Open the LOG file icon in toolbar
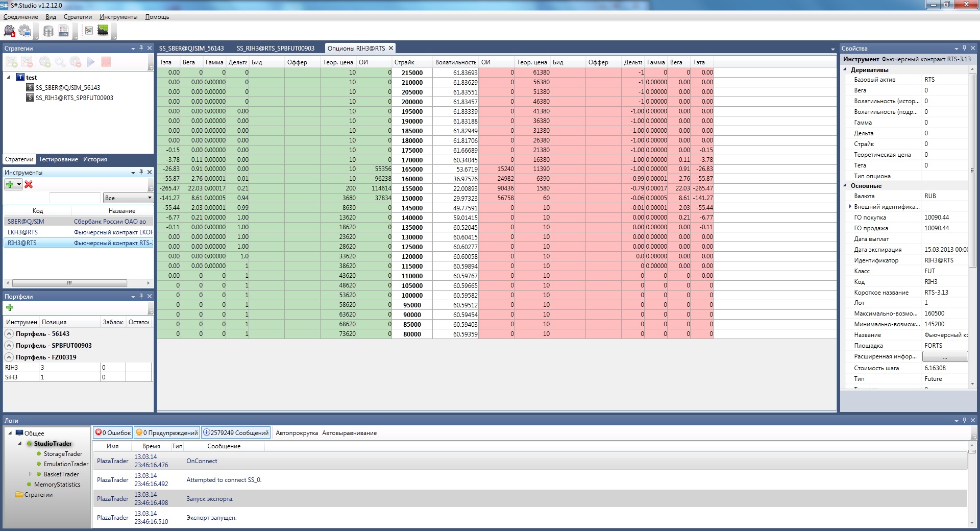 [x=64, y=31]
